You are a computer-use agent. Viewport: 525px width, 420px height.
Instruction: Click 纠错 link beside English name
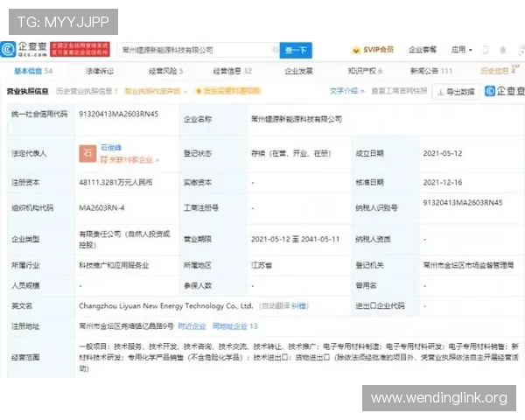click(x=298, y=305)
